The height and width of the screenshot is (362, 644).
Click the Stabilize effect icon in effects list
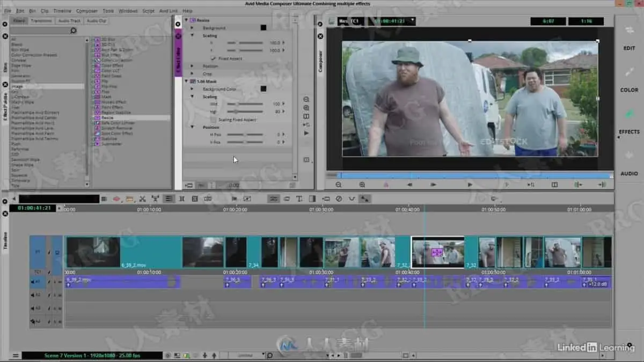coord(97,138)
